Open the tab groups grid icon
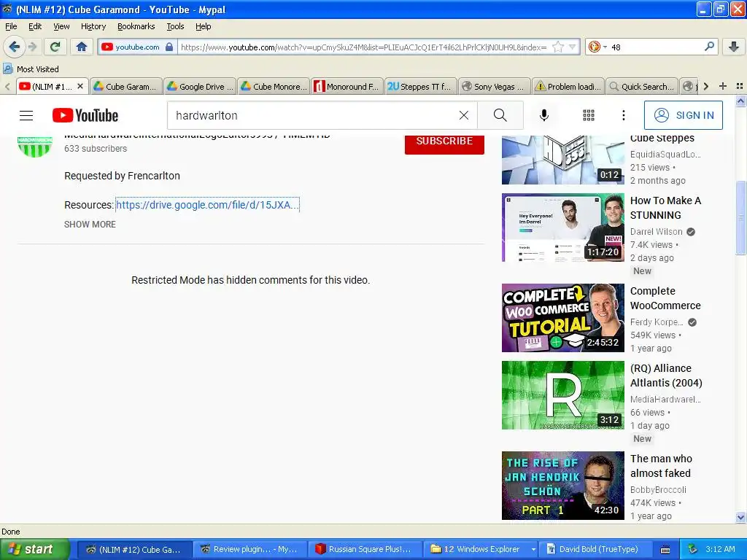747x560 pixels. tap(740, 86)
